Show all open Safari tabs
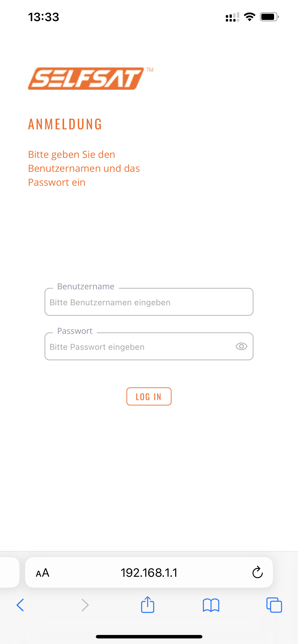The width and height of the screenshot is (298, 644). [x=274, y=605]
